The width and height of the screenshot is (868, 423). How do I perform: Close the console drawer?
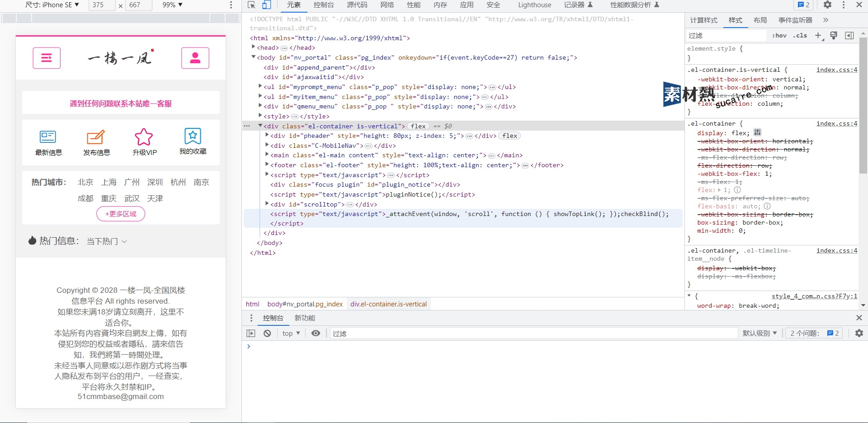[x=859, y=318]
